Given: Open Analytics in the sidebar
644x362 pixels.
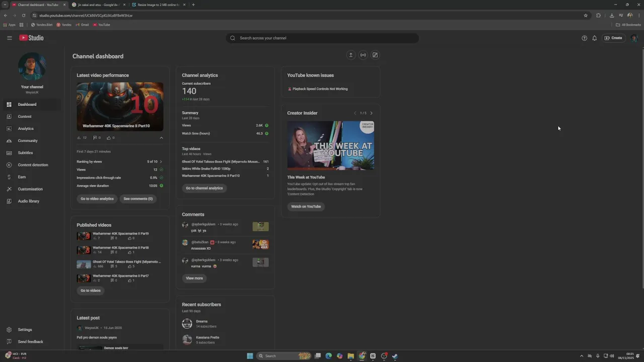Looking at the screenshot, I should 31,129.
